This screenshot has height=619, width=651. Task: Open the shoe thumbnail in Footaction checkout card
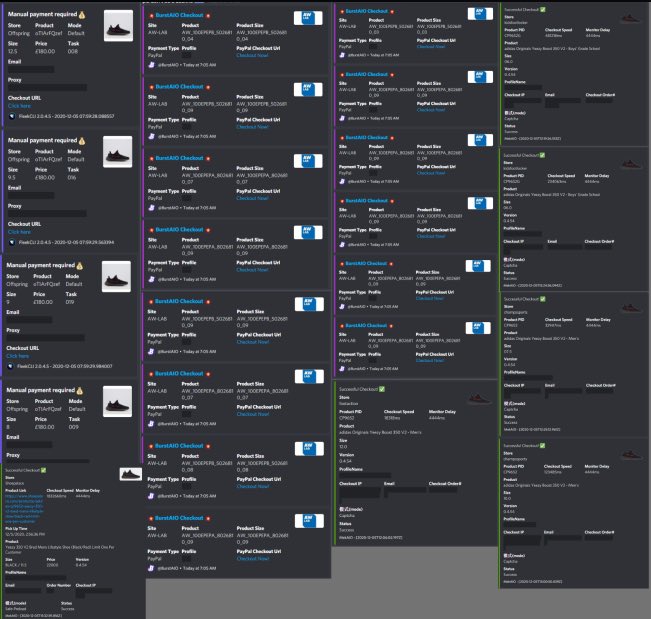coord(480,399)
